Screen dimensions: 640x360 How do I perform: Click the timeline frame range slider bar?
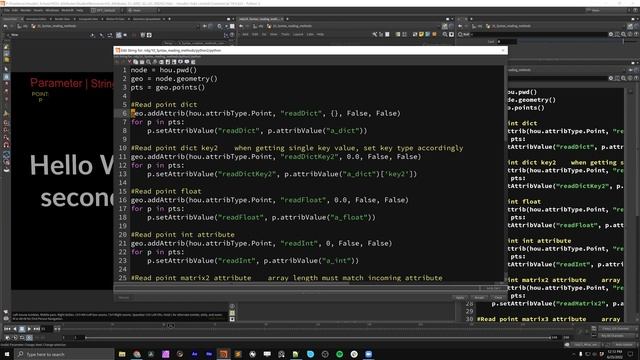point(318,338)
